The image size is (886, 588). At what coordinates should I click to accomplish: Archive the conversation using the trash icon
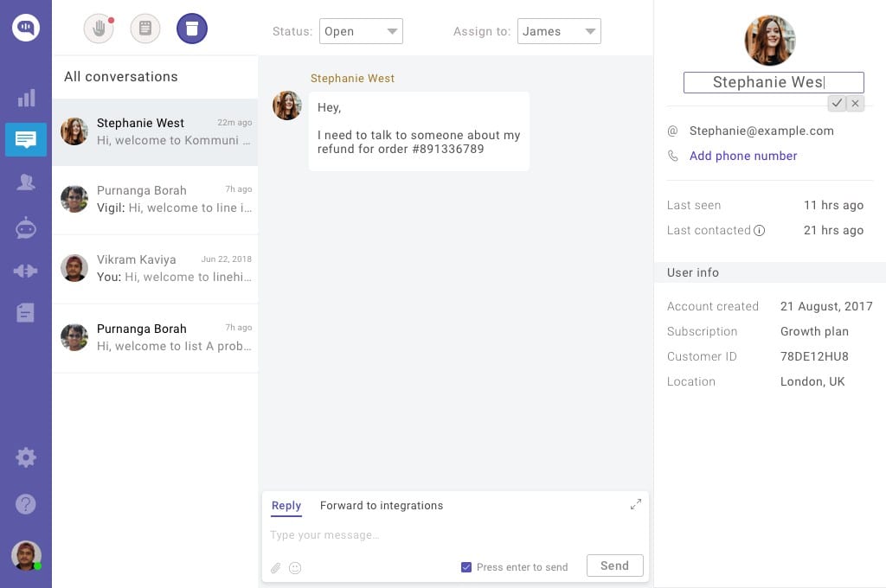pos(192,28)
